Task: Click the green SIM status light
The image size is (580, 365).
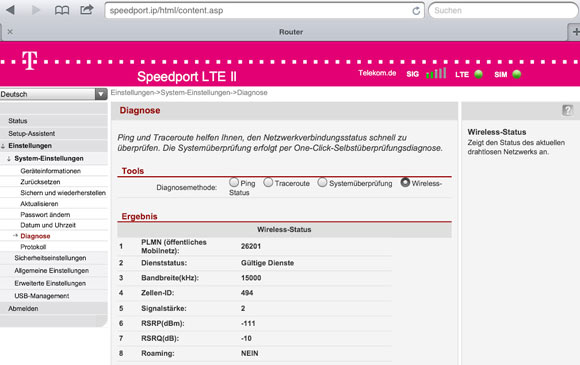Action: pyautogui.click(x=517, y=74)
